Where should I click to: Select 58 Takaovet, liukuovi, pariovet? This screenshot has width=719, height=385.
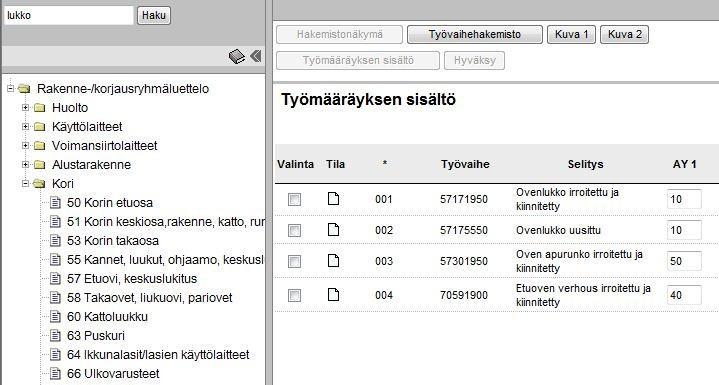149,298
